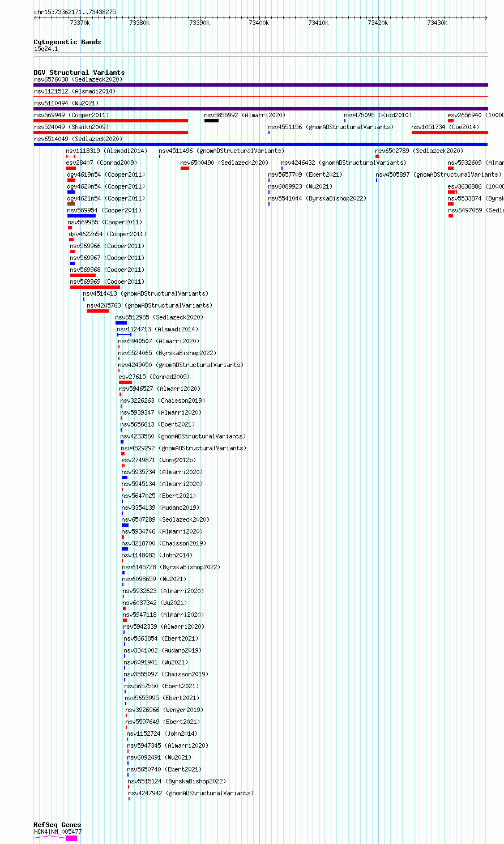Select esv27615 (Conrad2009) label
Screen dimensions: 504x844
154,377
